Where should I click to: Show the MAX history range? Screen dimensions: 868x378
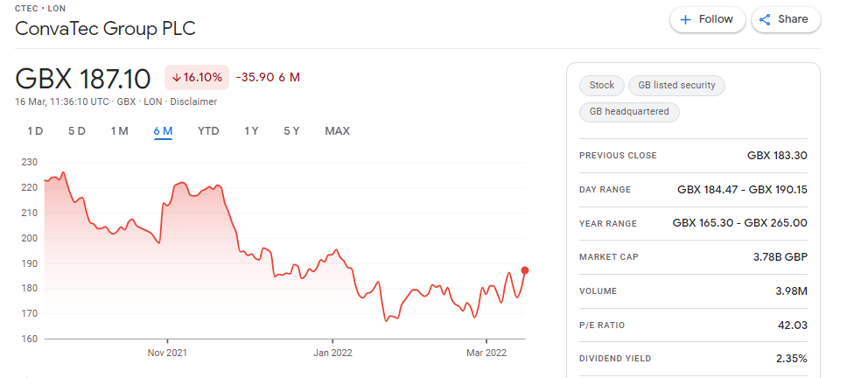pos(337,131)
